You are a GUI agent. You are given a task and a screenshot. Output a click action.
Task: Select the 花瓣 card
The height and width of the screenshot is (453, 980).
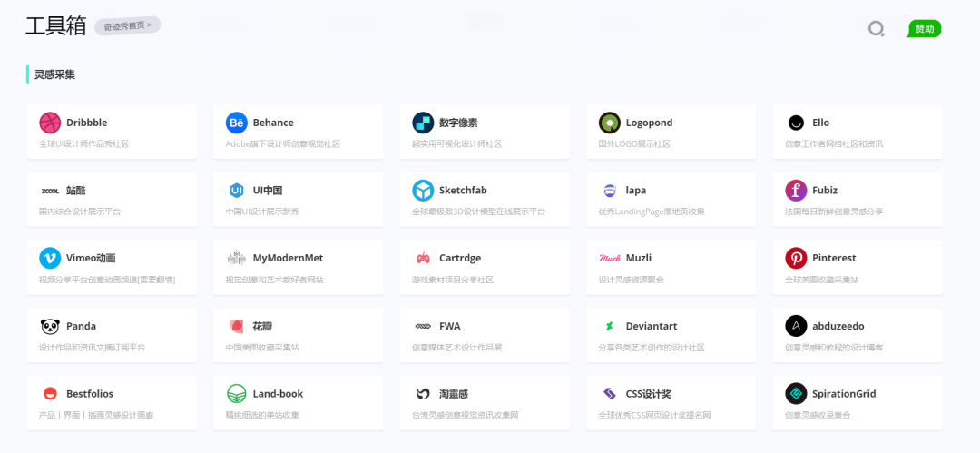point(298,334)
